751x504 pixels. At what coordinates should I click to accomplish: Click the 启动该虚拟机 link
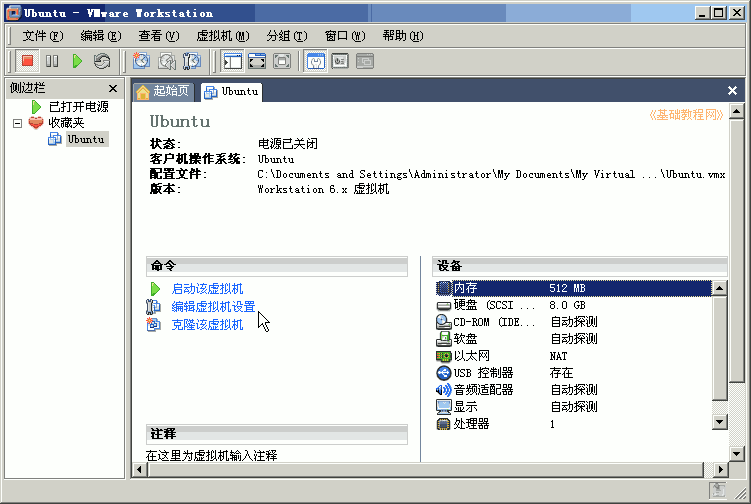coord(207,288)
